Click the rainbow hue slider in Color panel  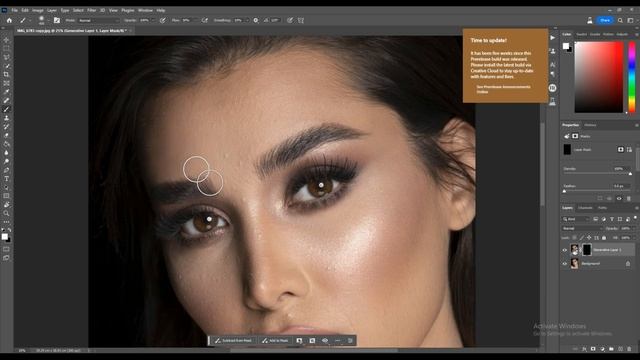point(632,77)
